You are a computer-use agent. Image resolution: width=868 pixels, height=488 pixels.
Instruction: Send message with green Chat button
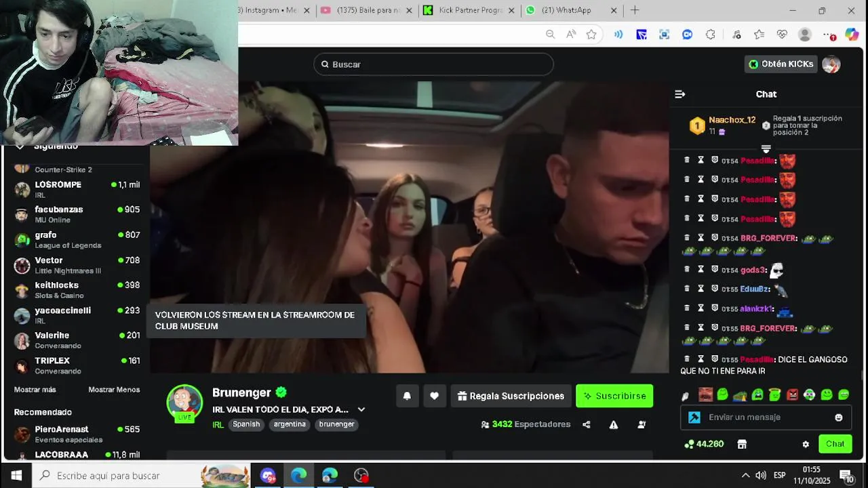(835, 444)
